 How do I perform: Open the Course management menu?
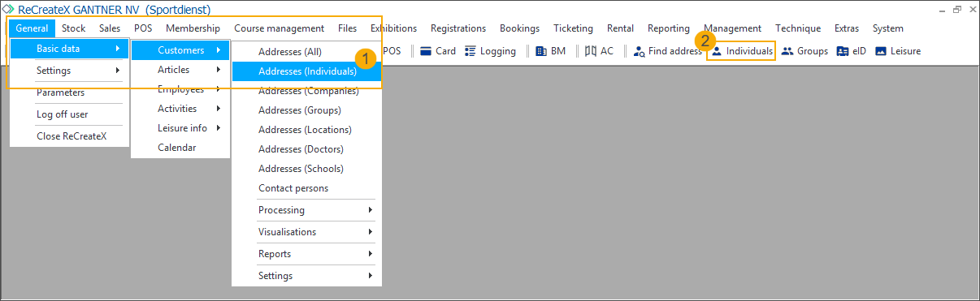point(279,28)
